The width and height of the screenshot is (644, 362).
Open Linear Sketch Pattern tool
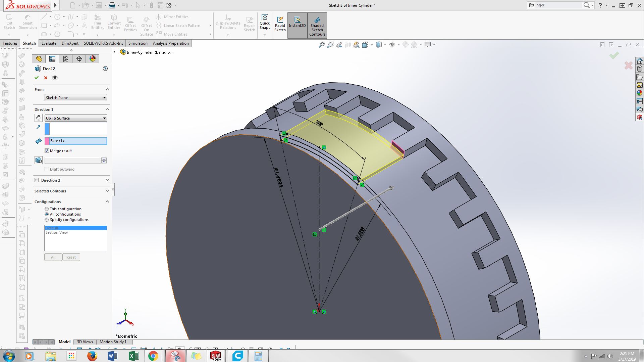pyautogui.click(x=178, y=26)
